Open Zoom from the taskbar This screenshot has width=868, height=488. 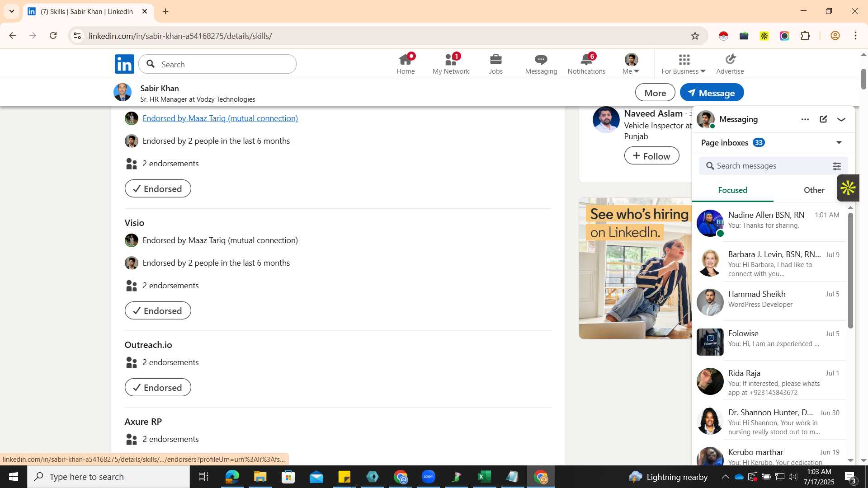428,477
